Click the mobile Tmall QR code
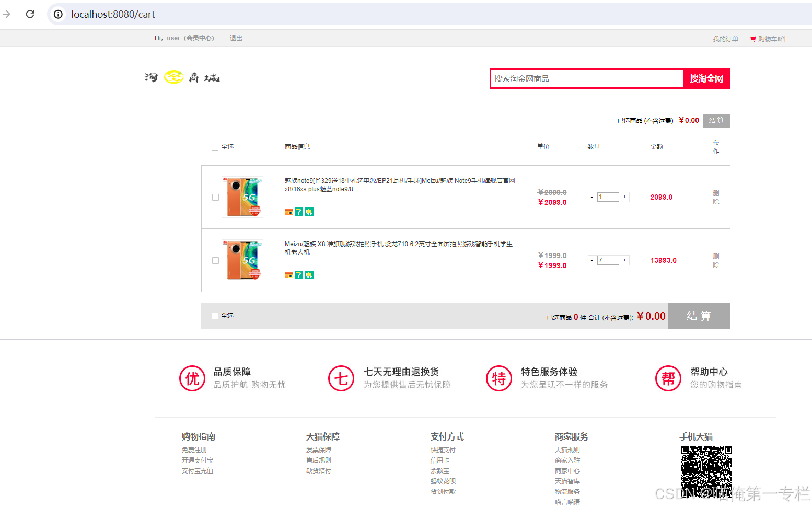The height and width of the screenshot is (508, 812). [706, 472]
